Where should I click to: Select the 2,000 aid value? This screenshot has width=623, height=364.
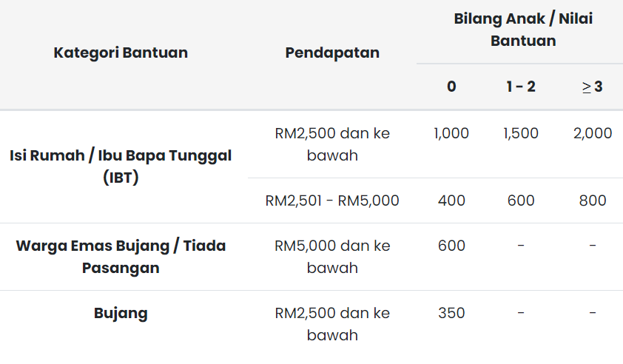(x=593, y=133)
